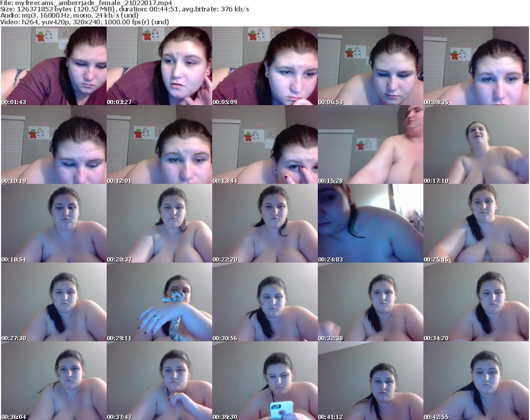Image resolution: width=530 pixels, height=420 pixels.
Task: Pick the frame stamped 00:34:20
Action: point(476,302)
